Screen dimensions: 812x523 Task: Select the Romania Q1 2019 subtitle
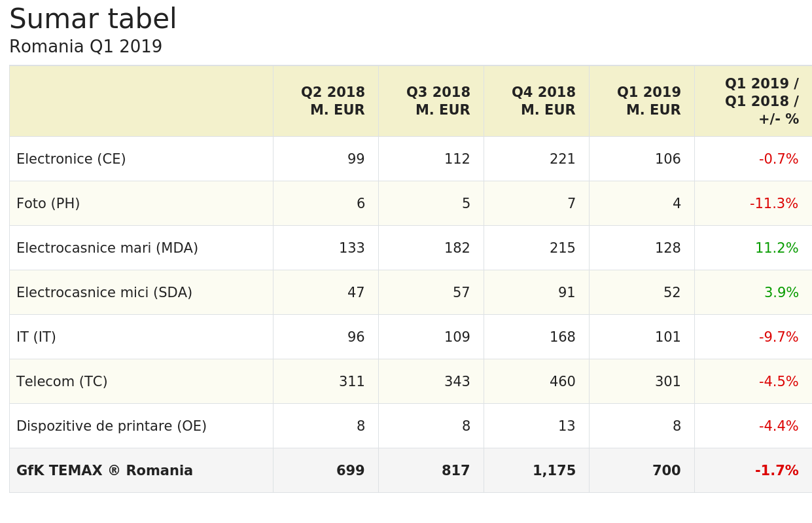[x=86, y=47]
